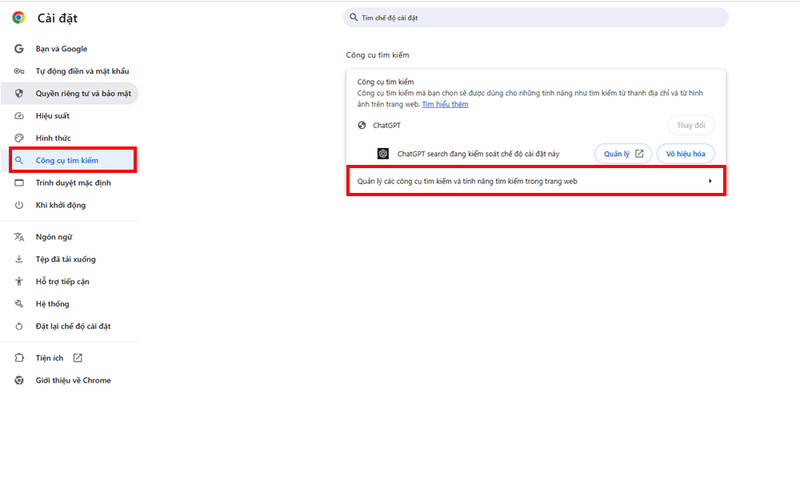Click the translate icon for Ngôn ngữ

click(x=19, y=237)
